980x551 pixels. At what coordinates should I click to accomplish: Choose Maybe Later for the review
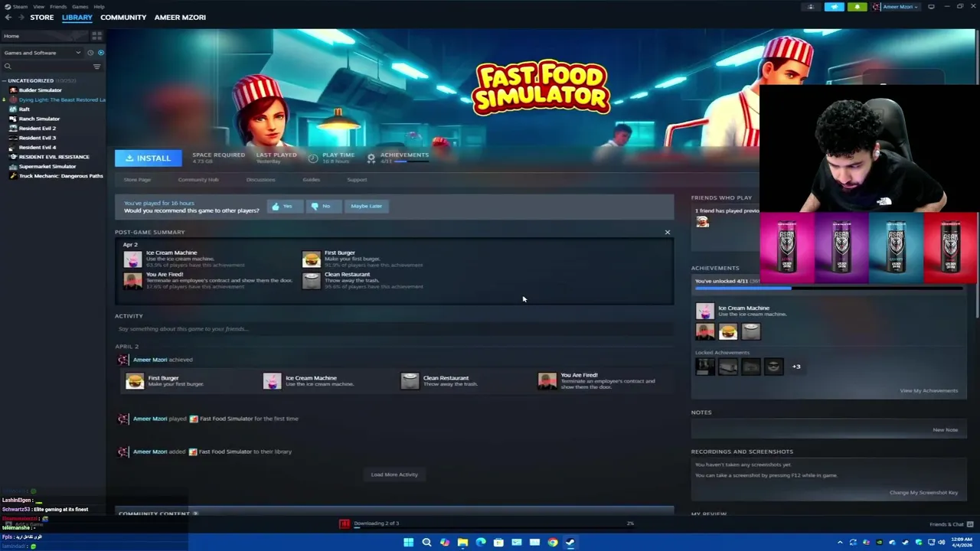click(366, 206)
